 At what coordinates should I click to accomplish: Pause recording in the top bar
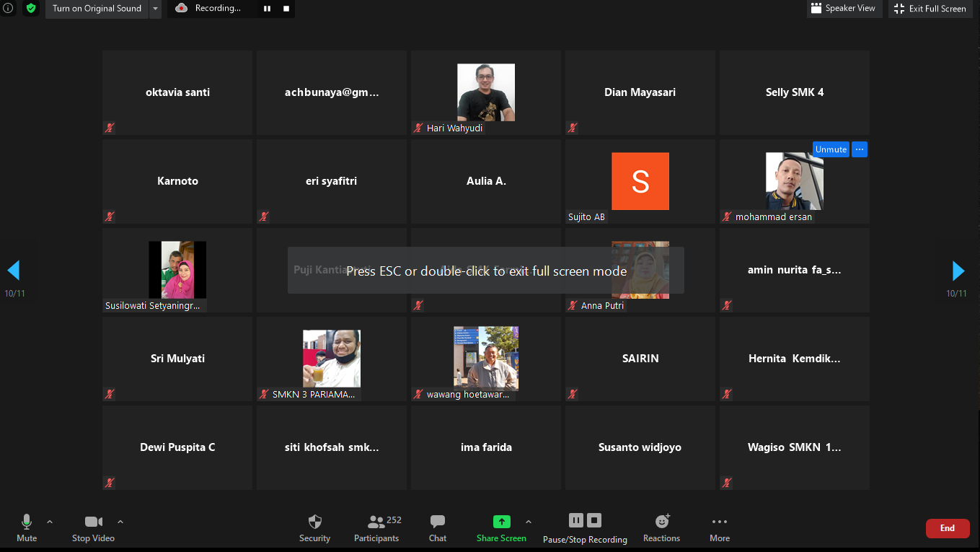click(267, 9)
